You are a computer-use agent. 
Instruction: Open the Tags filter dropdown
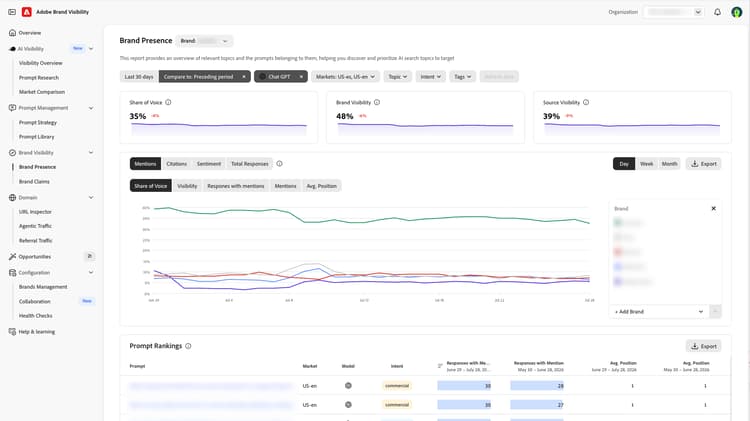(x=463, y=77)
